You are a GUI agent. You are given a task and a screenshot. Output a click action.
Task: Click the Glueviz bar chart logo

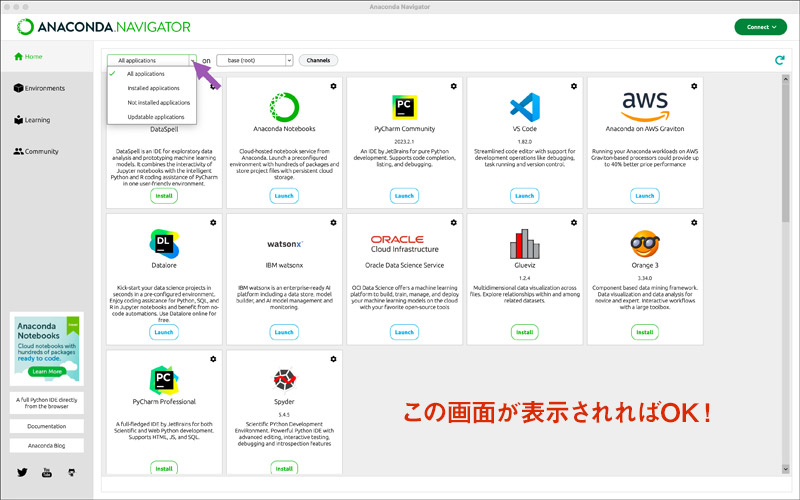click(x=524, y=244)
